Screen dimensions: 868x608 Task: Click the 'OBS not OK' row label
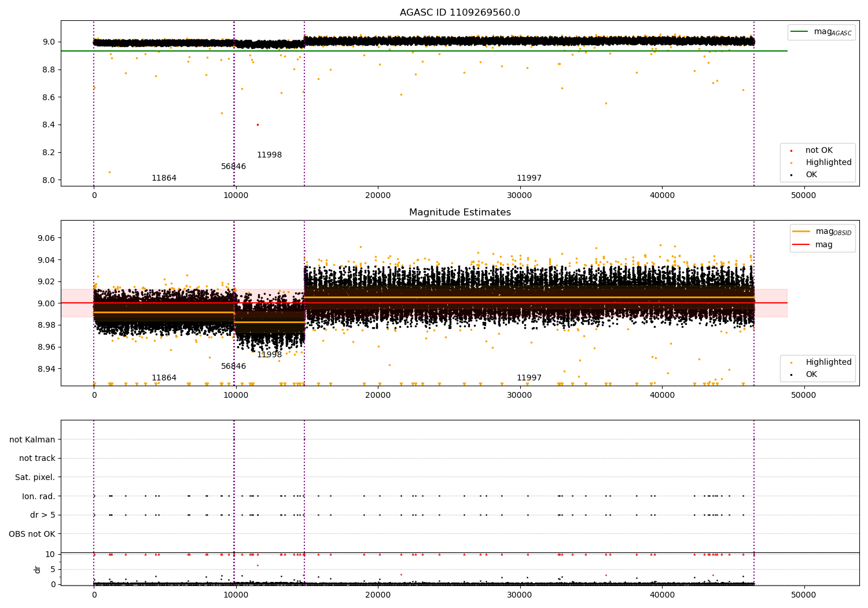pyautogui.click(x=32, y=534)
